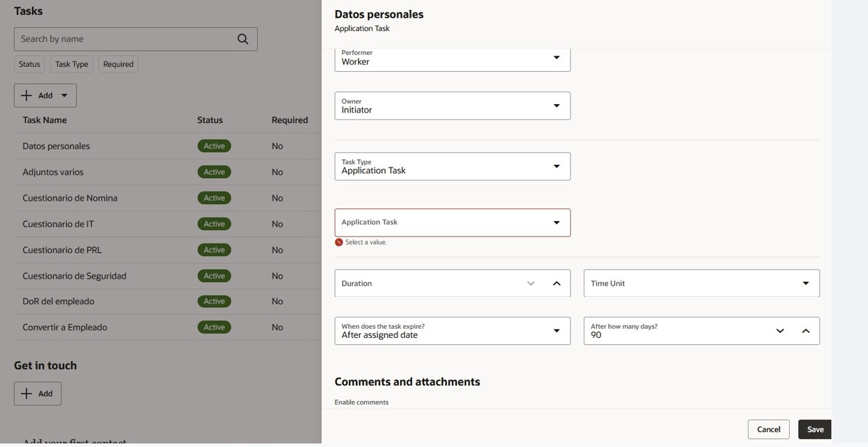The image size is (868, 447).
Task: Click the Status column header
Action: (210, 120)
